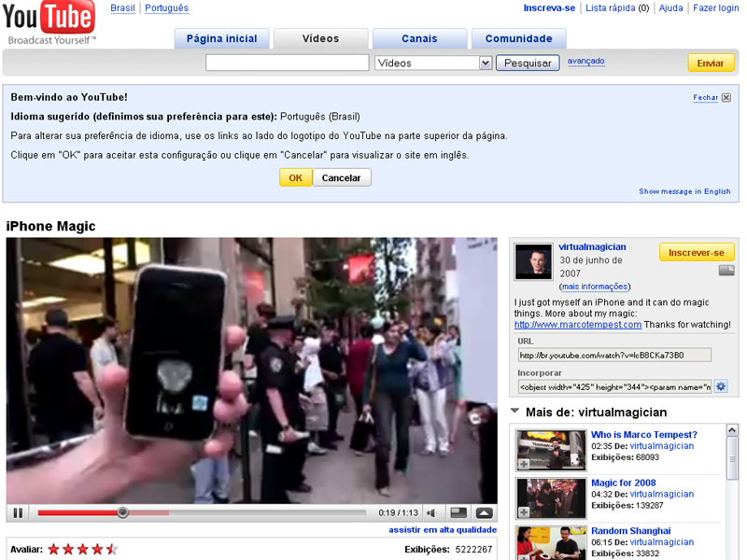Open the Página inicial tab

point(221,38)
